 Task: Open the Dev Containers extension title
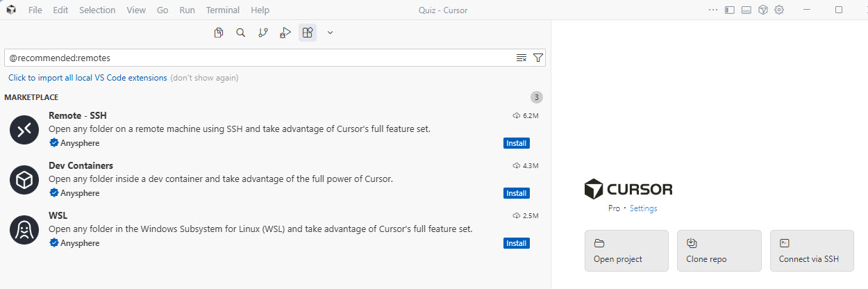click(x=81, y=165)
